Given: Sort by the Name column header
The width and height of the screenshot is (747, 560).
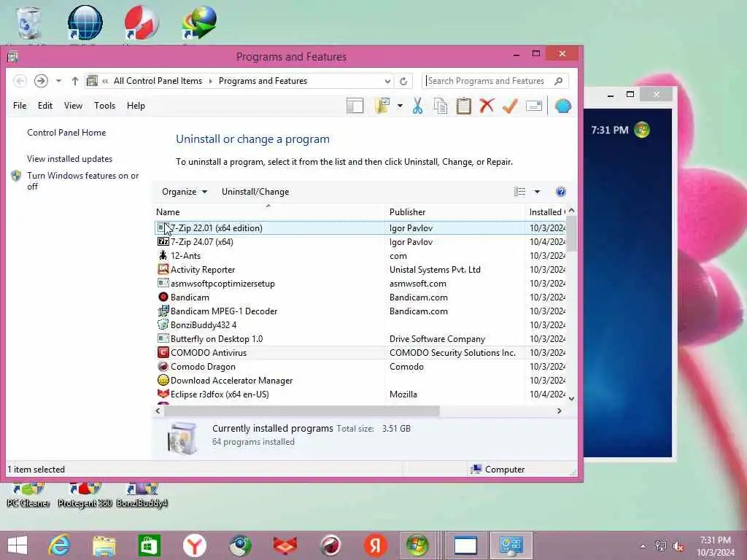Looking at the screenshot, I should click(268, 212).
